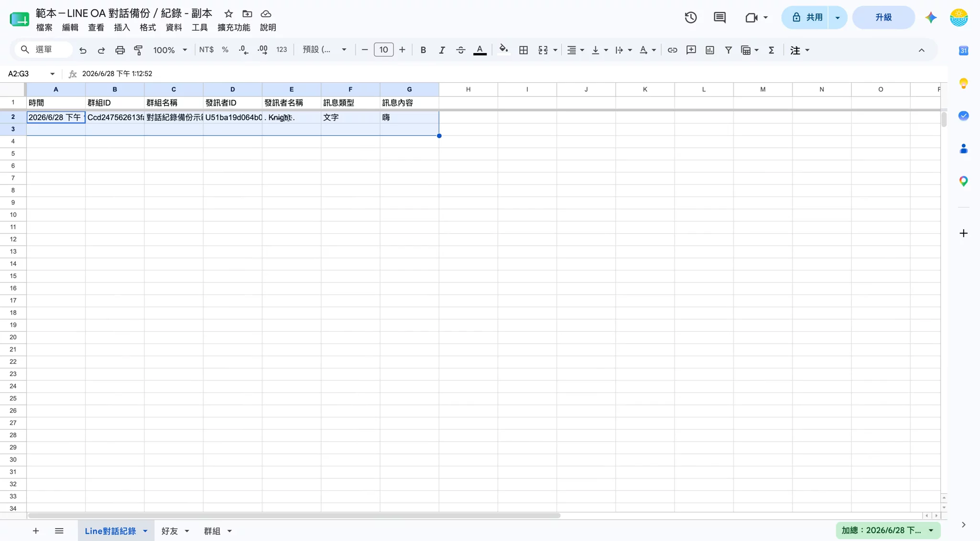
Task: Create a filter
Action: point(728,50)
